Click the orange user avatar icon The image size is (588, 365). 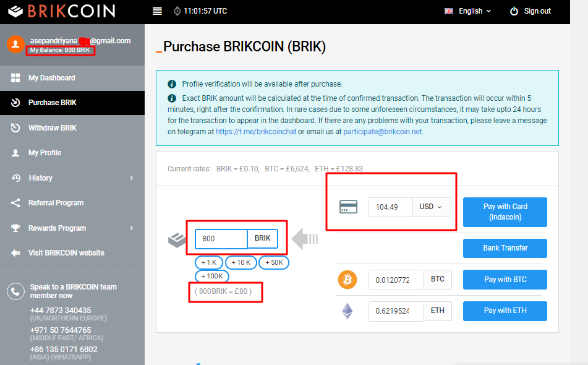click(15, 45)
